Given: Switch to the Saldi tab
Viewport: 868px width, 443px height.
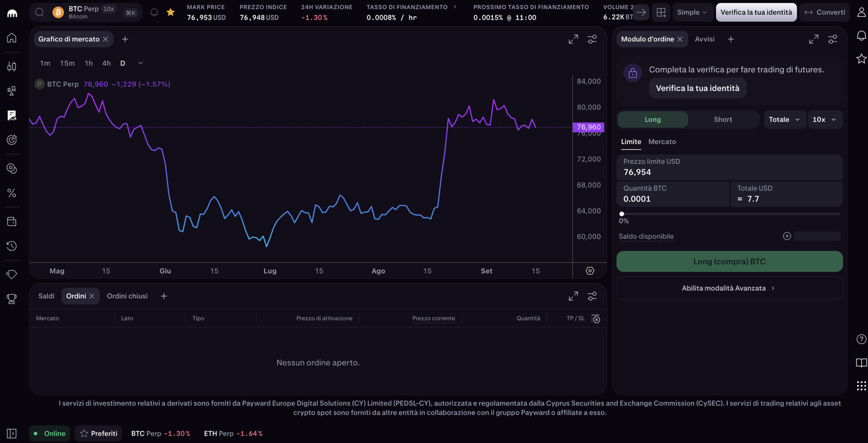Looking at the screenshot, I should tap(46, 296).
